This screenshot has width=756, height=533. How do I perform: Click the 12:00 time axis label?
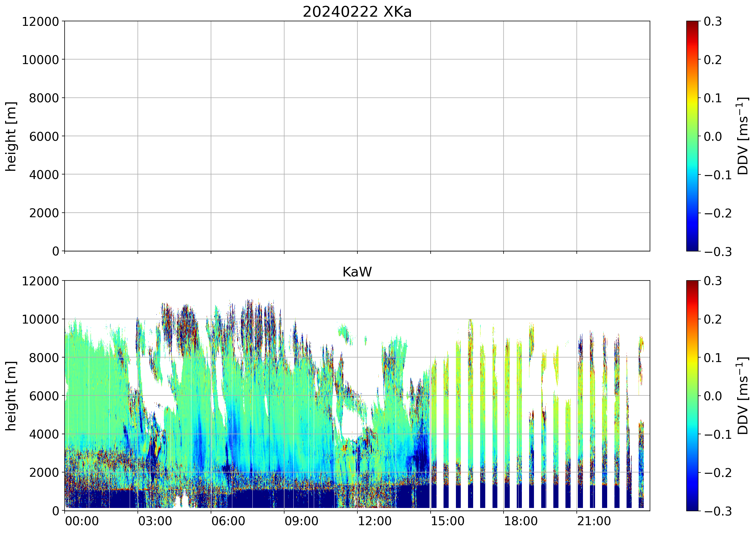tap(374, 521)
